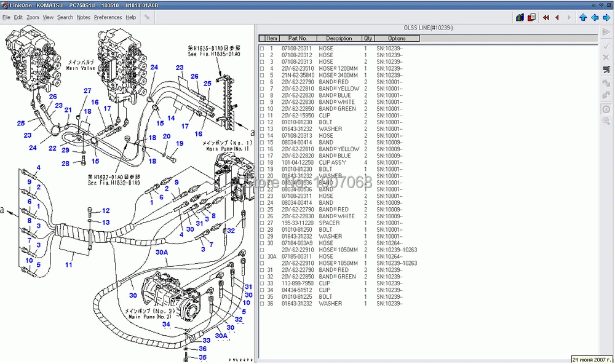
Task: Click the Options column header
Action: [x=397, y=39]
